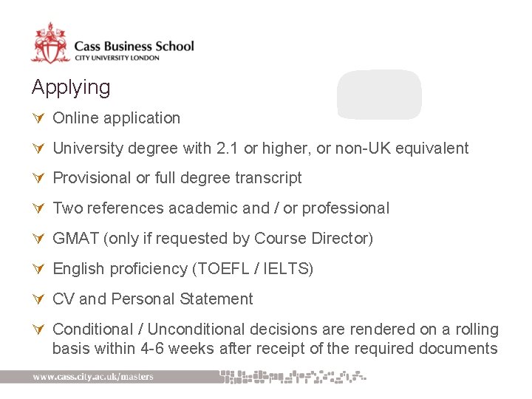
Task: Open the www.cass.city.ac.uk/masters link
Action: pyautogui.click(x=93, y=377)
